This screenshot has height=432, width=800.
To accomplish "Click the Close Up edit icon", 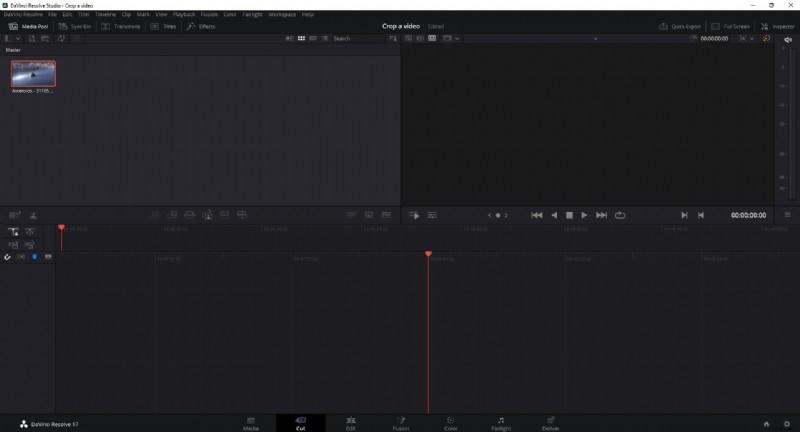I will pyautogui.click(x=207, y=215).
